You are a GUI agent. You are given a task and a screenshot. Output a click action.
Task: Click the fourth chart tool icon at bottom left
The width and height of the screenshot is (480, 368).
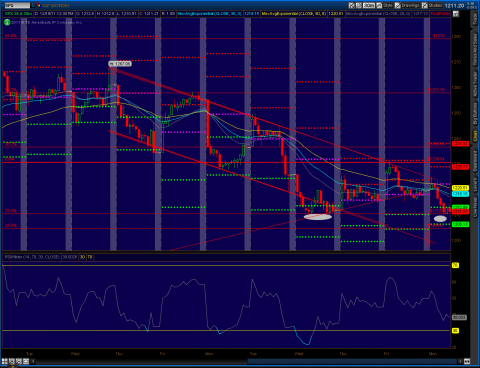26,361
